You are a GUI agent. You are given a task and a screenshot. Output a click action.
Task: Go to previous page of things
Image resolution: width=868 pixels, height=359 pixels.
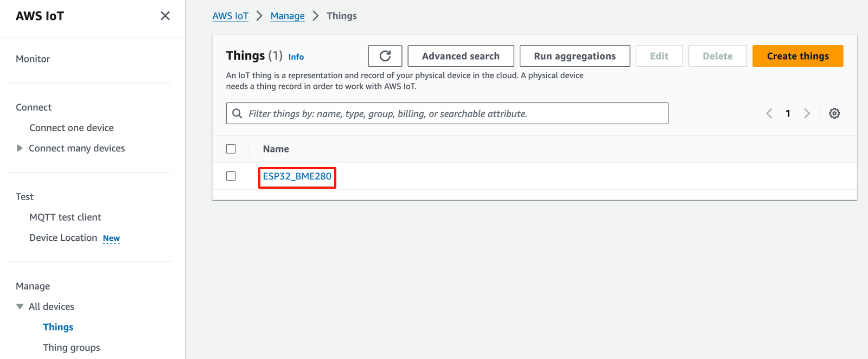(x=769, y=113)
